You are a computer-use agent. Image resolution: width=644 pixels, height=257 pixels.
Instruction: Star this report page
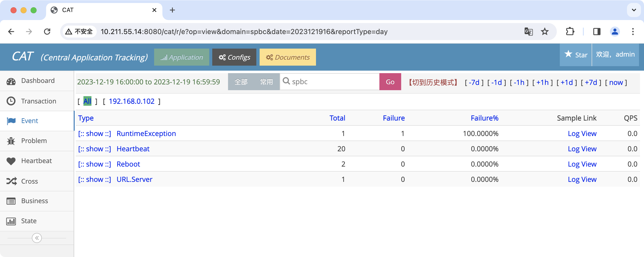tap(576, 55)
